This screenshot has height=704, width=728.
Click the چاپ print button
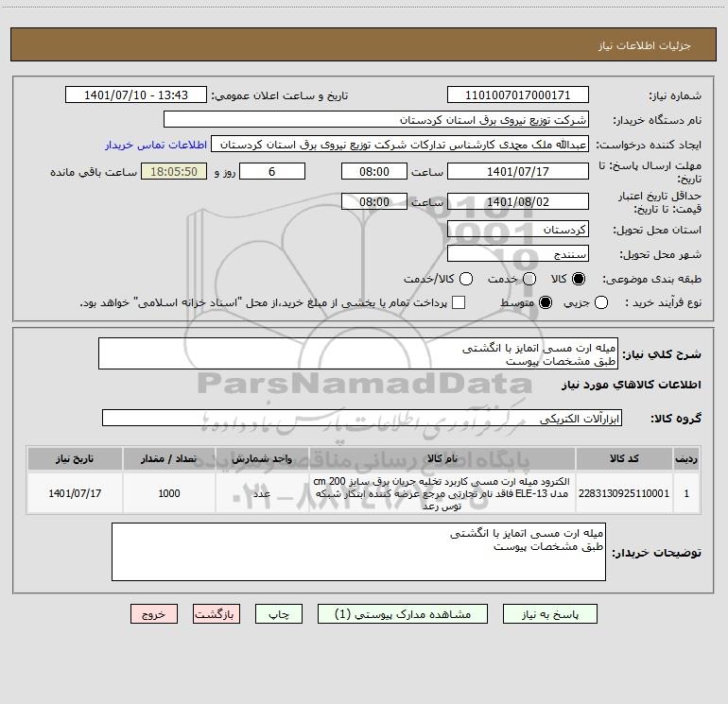279,614
